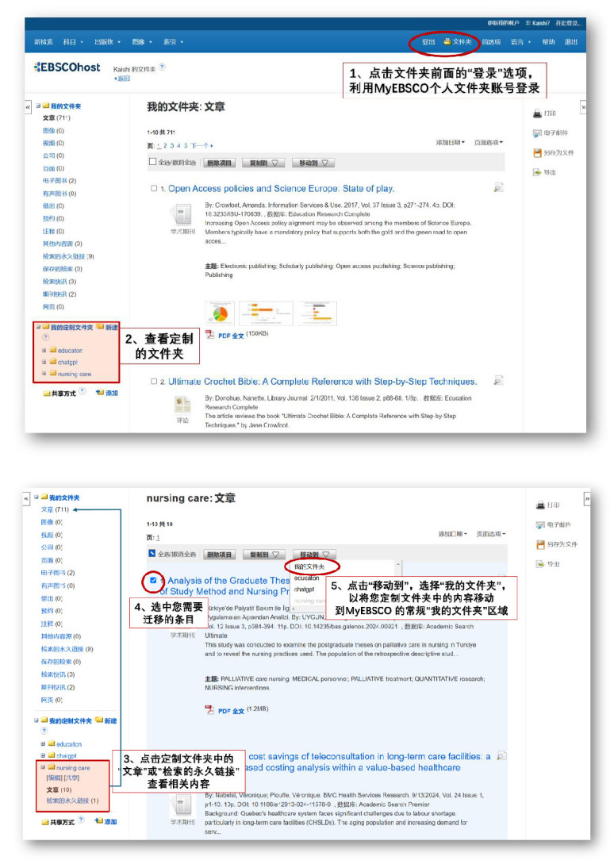The image size is (614, 868).
Task: Open the 150KB PDF 全文 icon
Action: click(x=209, y=335)
